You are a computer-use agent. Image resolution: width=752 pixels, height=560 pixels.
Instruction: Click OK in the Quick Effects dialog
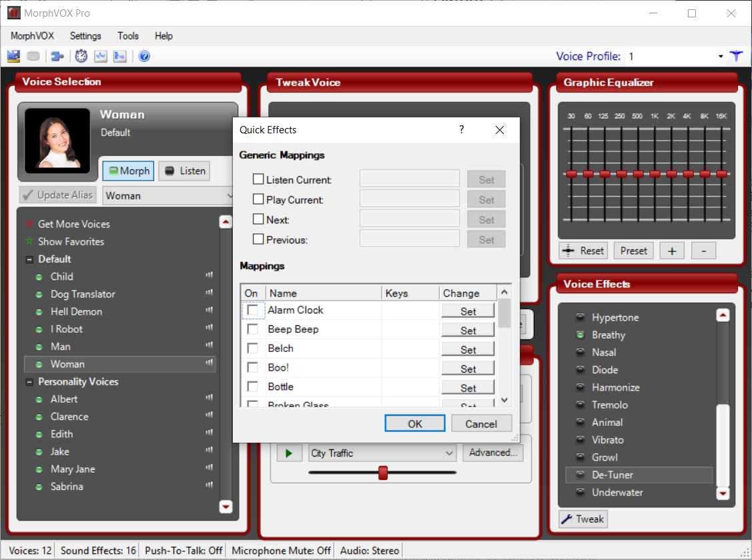414,423
